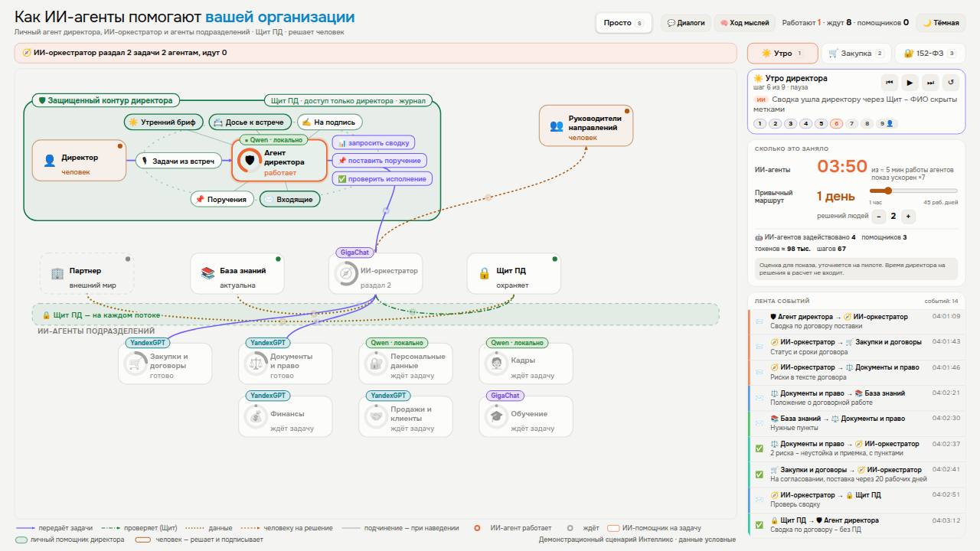This screenshot has height=551, width=980.
Task: Click the Поручения chip
Action: point(223,199)
